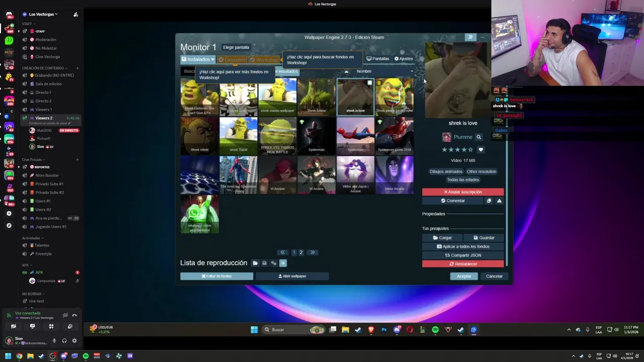Click Cancelar button
This screenshot has width=644, height=362.
494,276
